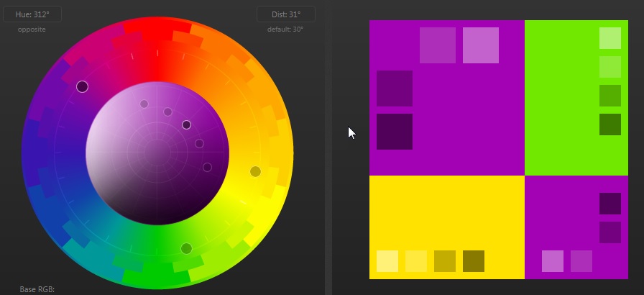Click the Dist: 31° value button
Screen dimensions: 644x295
click(286, 14)
